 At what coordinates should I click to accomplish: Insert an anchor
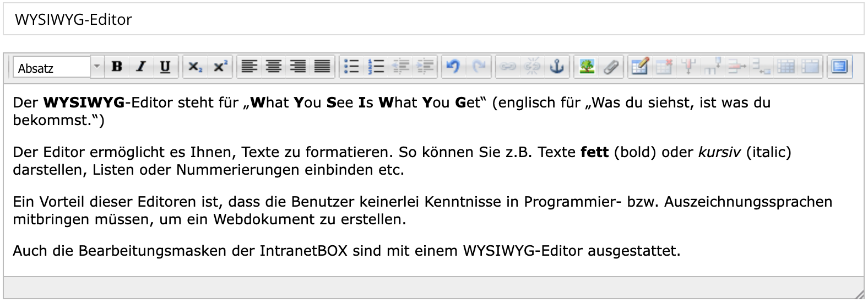557,67
